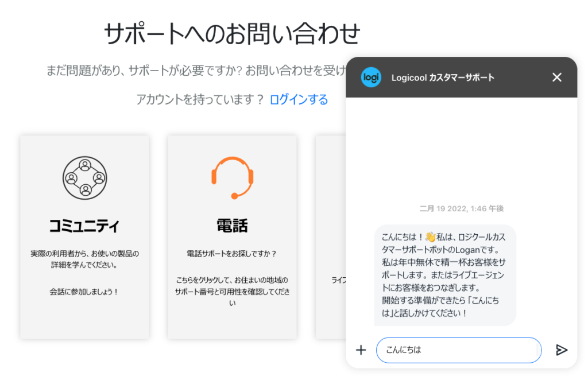Click 実際の利用者から community description text
The image size is (588, 384).
pyautogui.click(x=84, y=259)
